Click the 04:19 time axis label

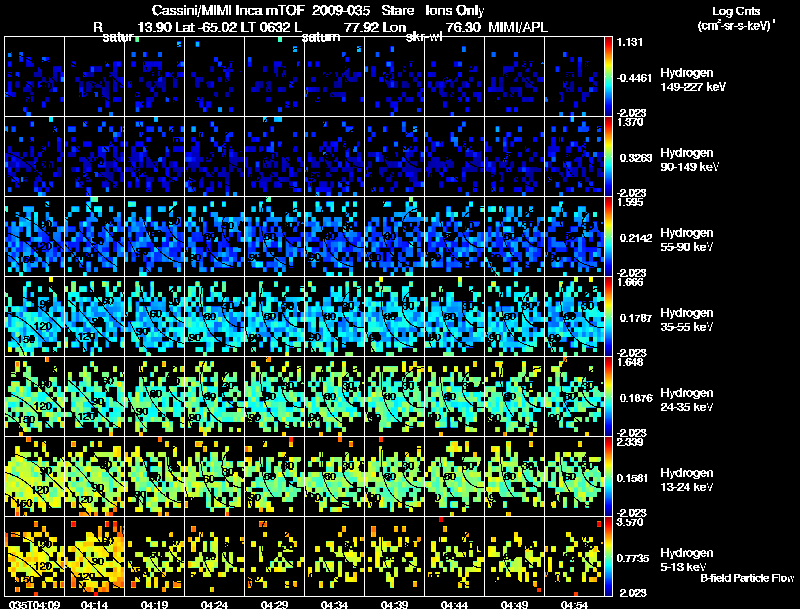pyautogui.click(x=154, y=605)
